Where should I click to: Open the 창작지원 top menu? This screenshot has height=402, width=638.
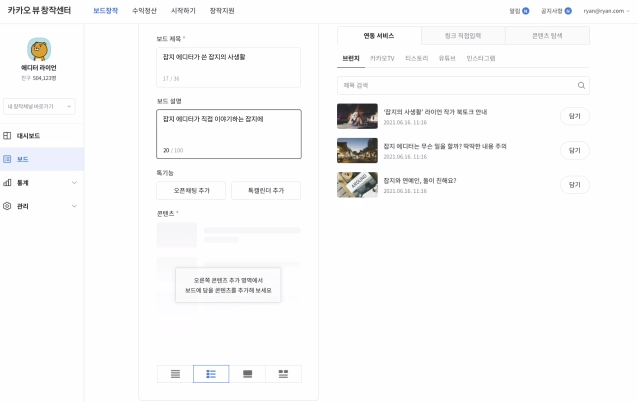[222, 11]
